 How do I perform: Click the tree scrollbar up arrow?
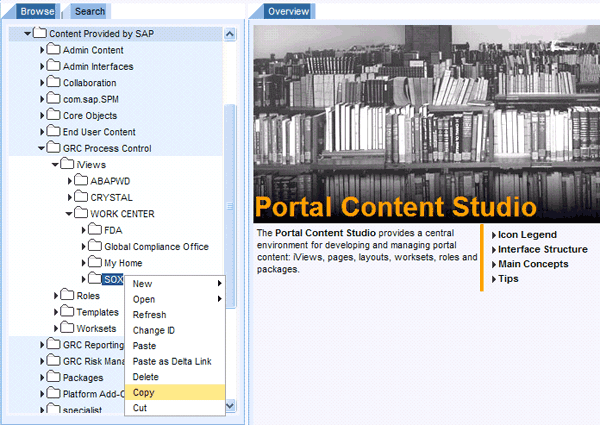230,34
